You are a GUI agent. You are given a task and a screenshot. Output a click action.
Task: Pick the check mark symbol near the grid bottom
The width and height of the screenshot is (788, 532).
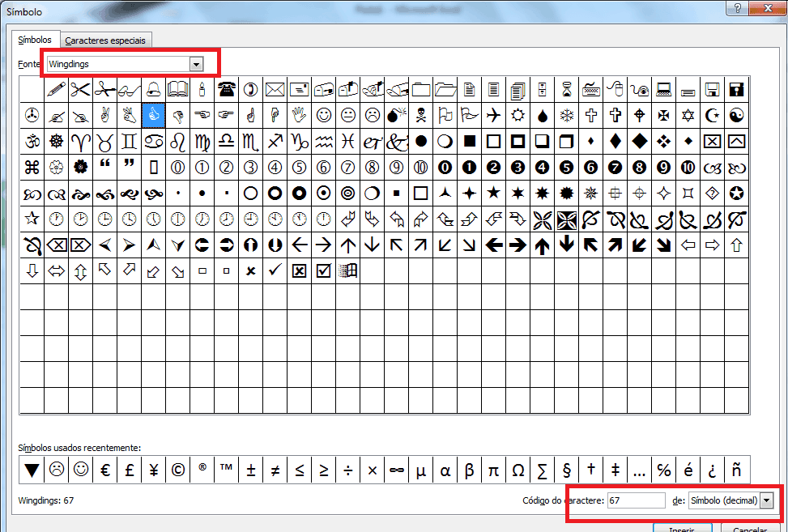[275, 270]
